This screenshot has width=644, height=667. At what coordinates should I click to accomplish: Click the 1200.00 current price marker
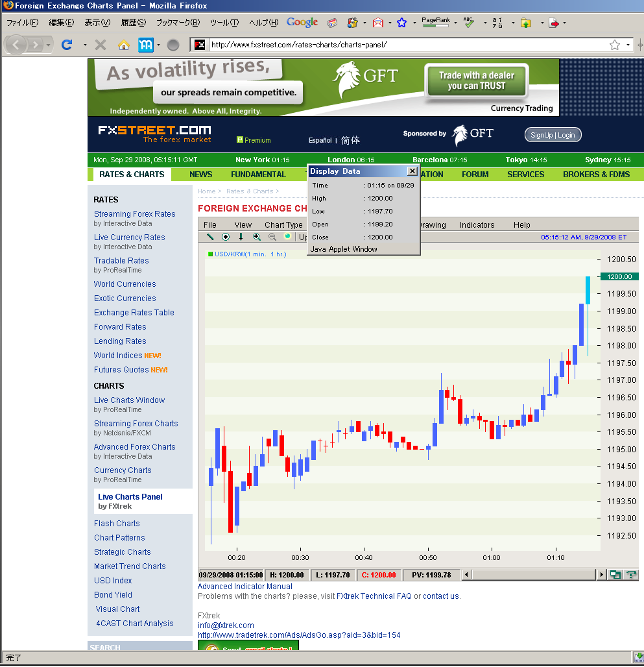click(x=619, y=276)
